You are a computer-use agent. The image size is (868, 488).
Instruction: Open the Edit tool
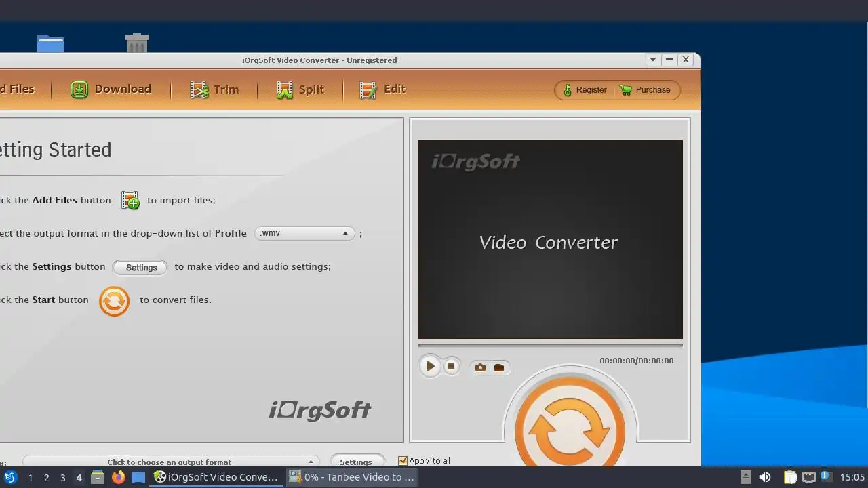pyautogui.click(x=382, y=89)
